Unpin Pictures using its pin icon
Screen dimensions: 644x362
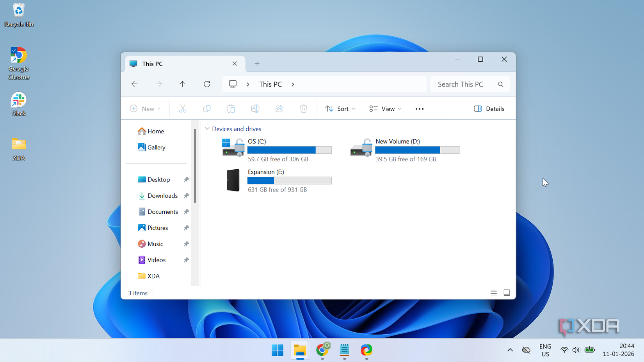(186, 228)
